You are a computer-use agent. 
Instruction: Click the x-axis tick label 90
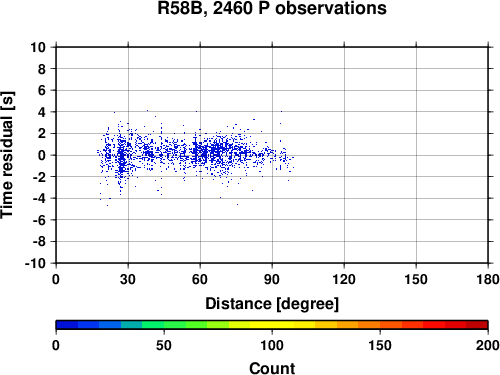click(x=272, y=279)
